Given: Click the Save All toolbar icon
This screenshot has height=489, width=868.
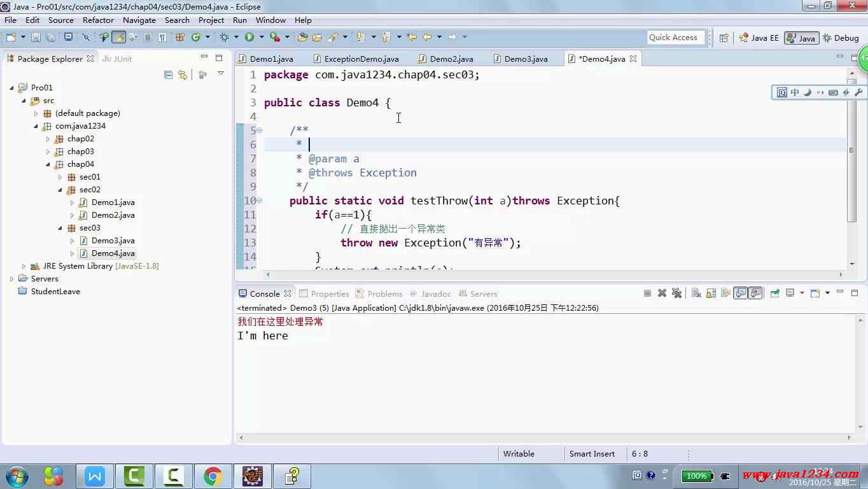Looking at the screenshot, I should (x=51, y=37).
